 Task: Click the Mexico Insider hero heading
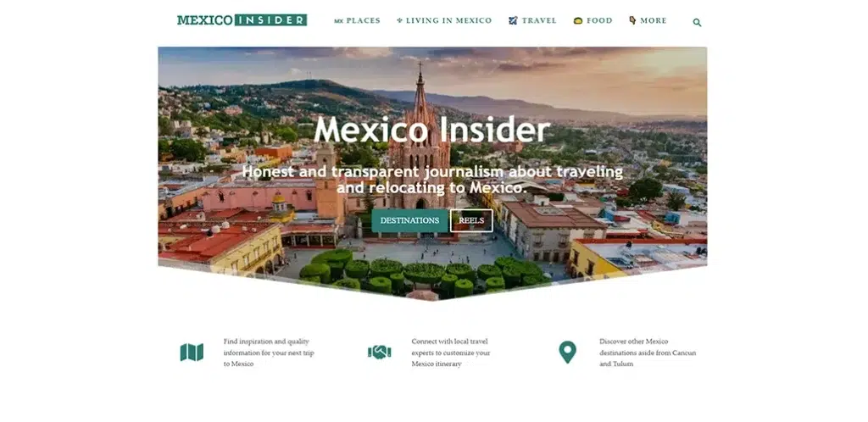431,130
